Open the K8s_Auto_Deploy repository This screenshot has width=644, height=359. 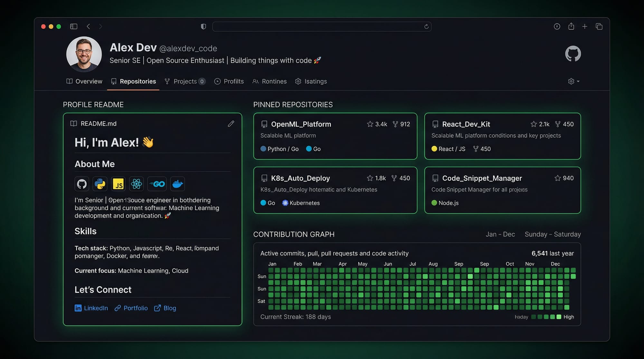click(300, 178)
